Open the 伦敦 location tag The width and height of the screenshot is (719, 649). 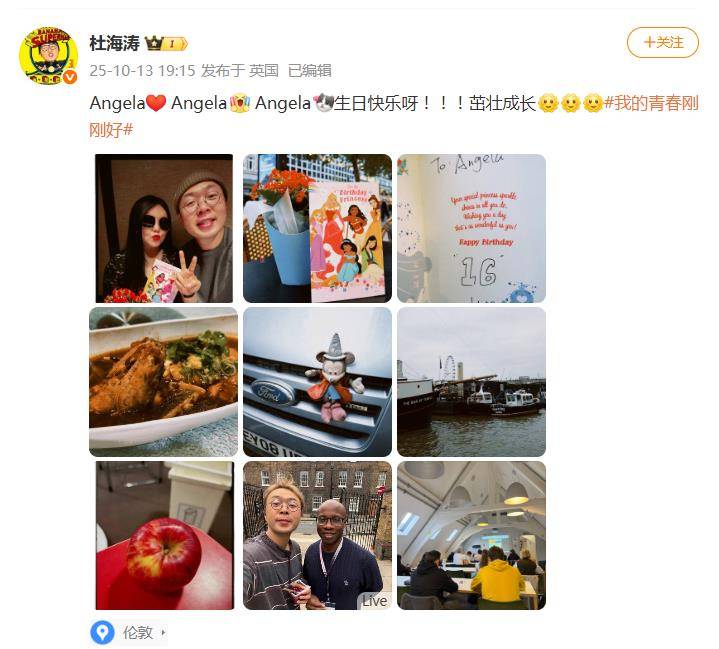point(138,632)
